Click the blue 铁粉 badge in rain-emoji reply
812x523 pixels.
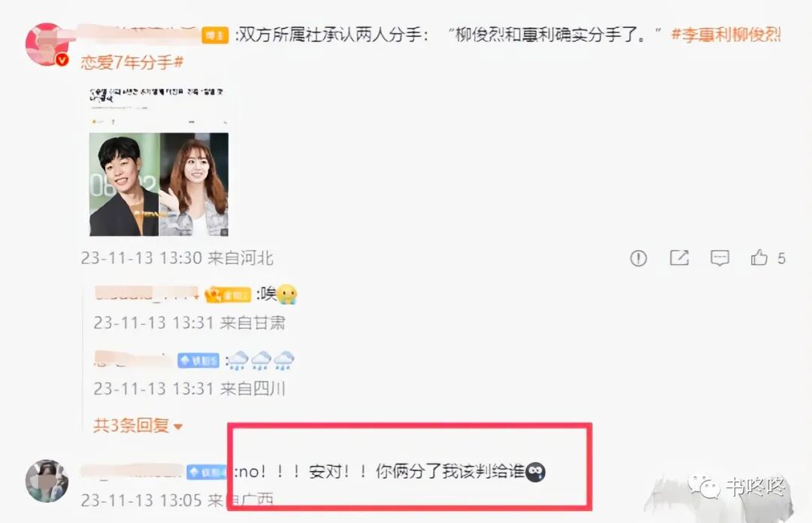(198, 360)
